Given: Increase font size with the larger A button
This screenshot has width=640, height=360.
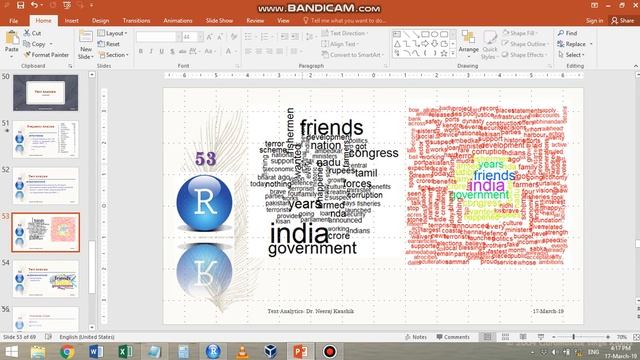Looking at the screenshot, I should (x=209, y=37).
